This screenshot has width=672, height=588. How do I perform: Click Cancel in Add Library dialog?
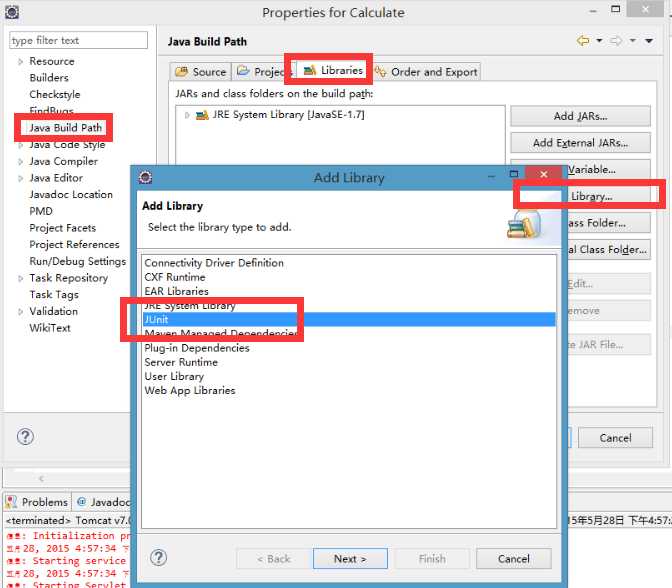(x=513, y=559)
